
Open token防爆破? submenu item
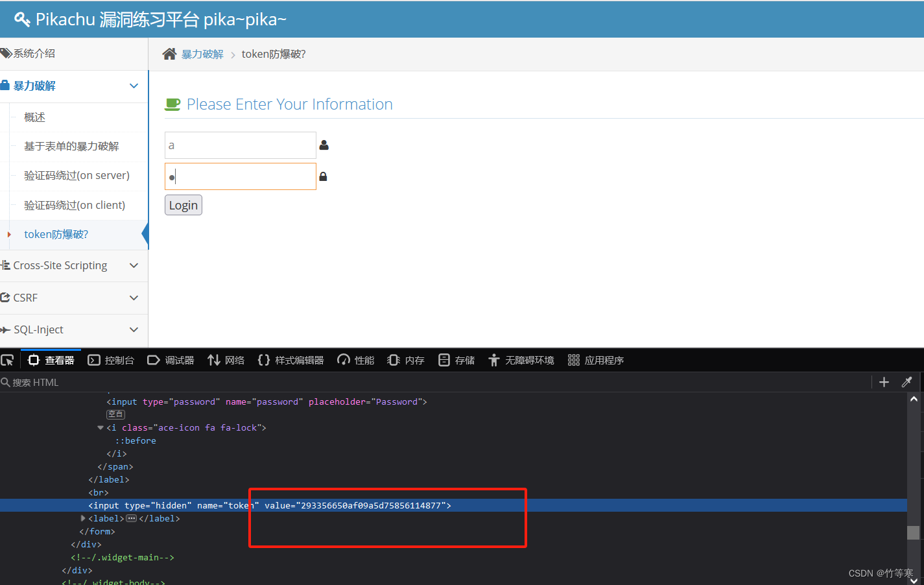(56, 234)
